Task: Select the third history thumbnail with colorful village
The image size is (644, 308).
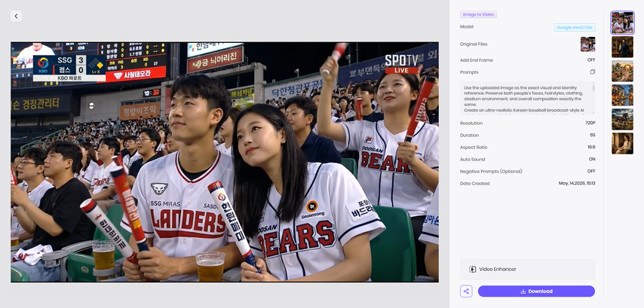Action: pos(622,71)
